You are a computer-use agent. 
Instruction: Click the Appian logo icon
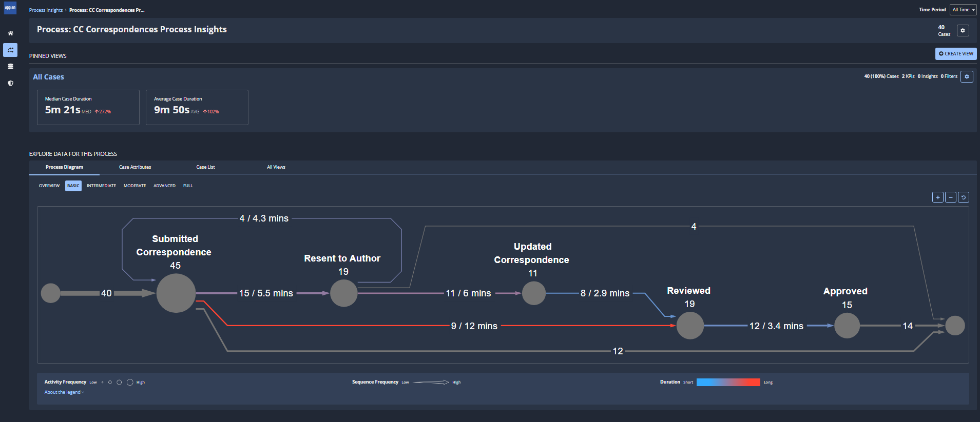click(x=10, y=8)
